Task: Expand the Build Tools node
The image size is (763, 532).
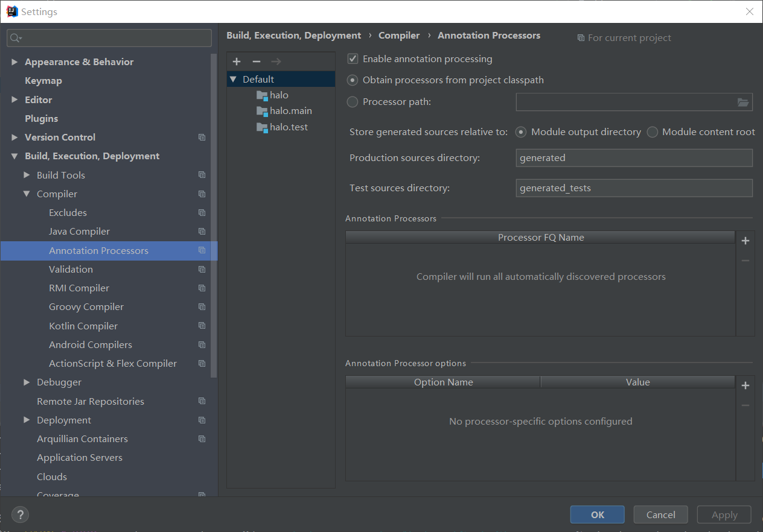Action: (x=27, y=175)
